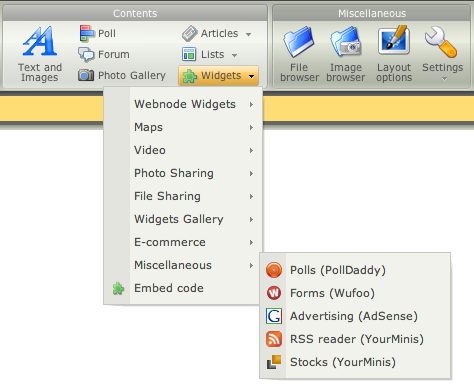Choose File Sharing menu entry
The width and height of the screenshot is (474, 386).
tap(183, 196)
